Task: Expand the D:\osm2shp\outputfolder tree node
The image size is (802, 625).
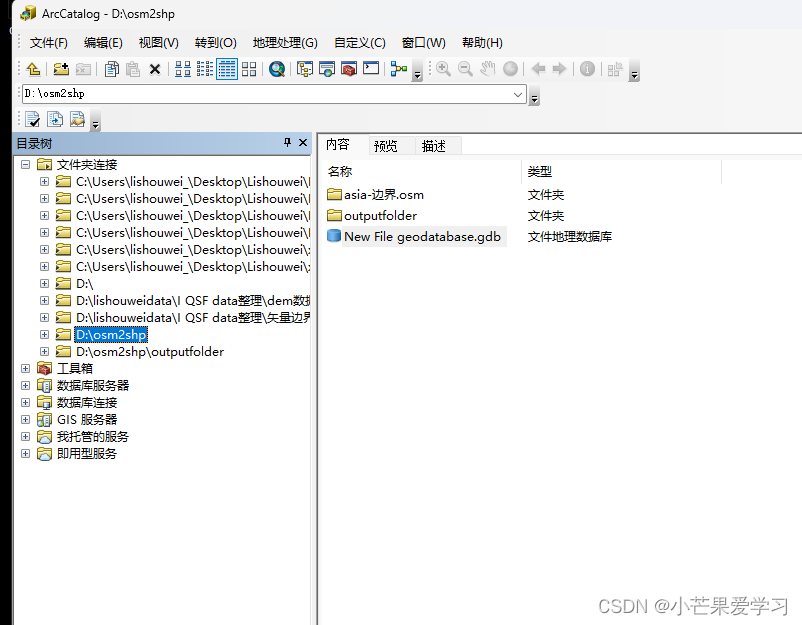Action: pyautogui.click(x=44, y=351)
